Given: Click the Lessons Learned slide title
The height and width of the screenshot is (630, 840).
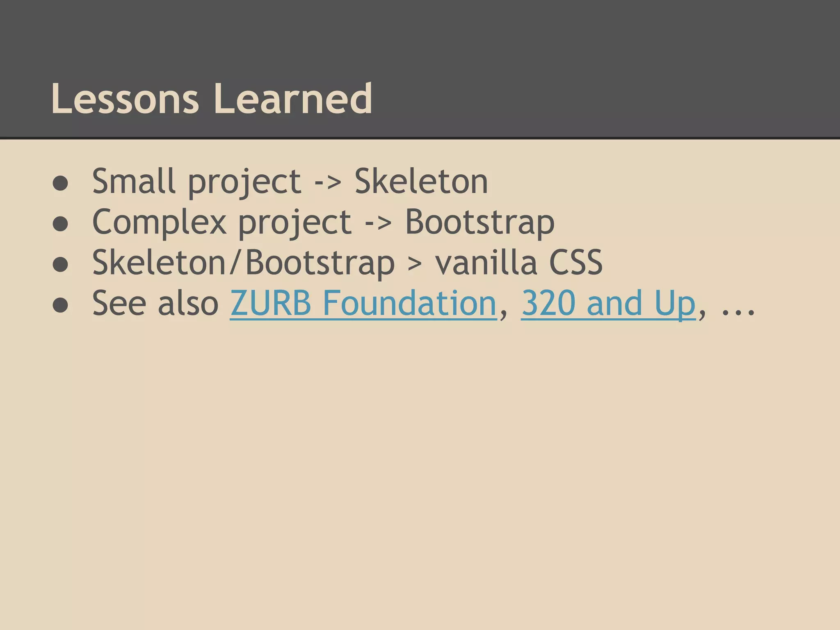Looking at the screenshot, I should point(212,99).
